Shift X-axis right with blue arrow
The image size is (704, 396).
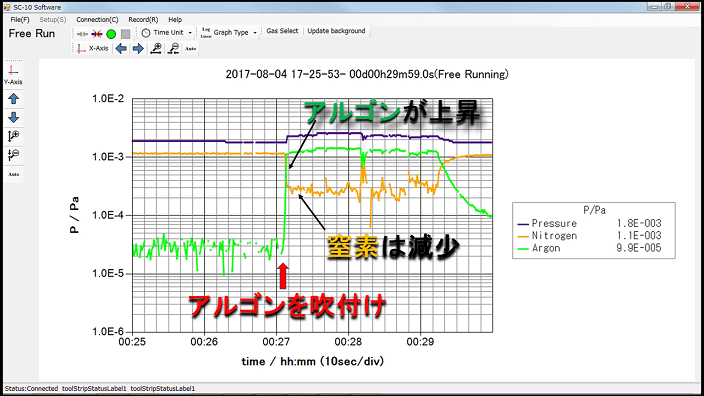click(x=138, y=48)
